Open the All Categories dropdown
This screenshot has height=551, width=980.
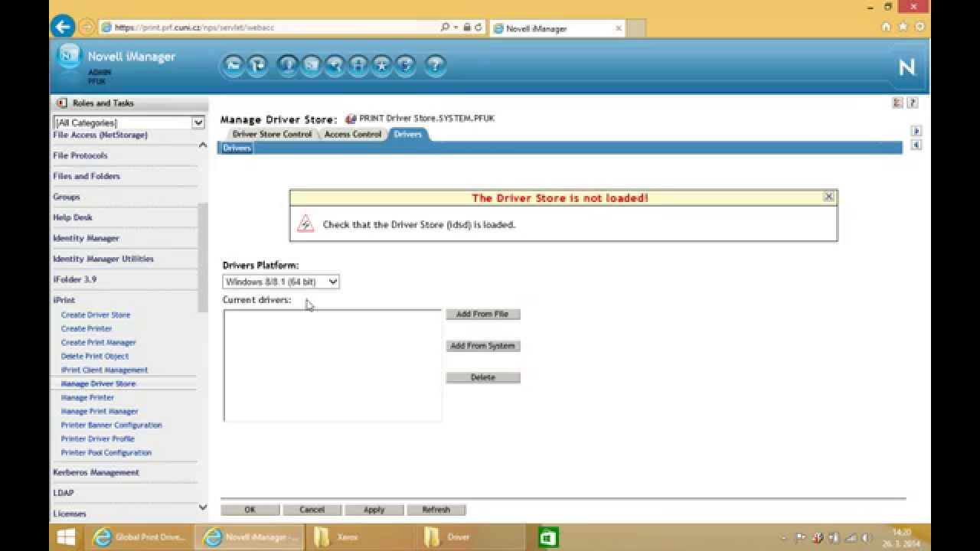coord(129,122)
